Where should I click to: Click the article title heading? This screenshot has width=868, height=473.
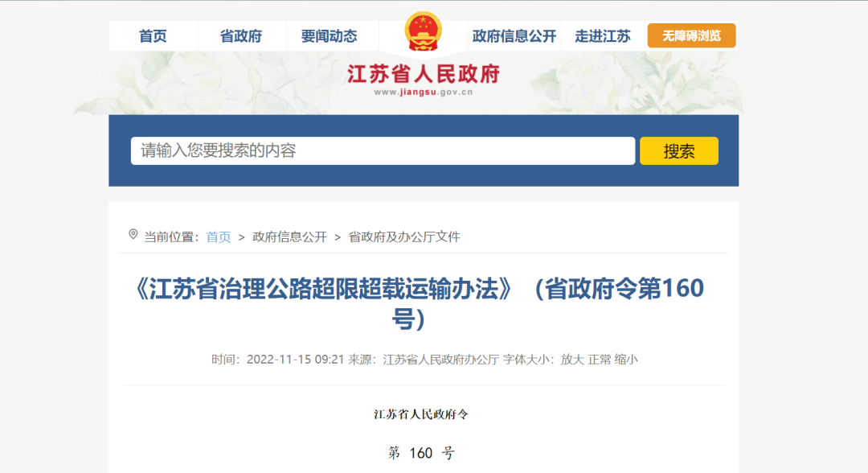(419, 304)
